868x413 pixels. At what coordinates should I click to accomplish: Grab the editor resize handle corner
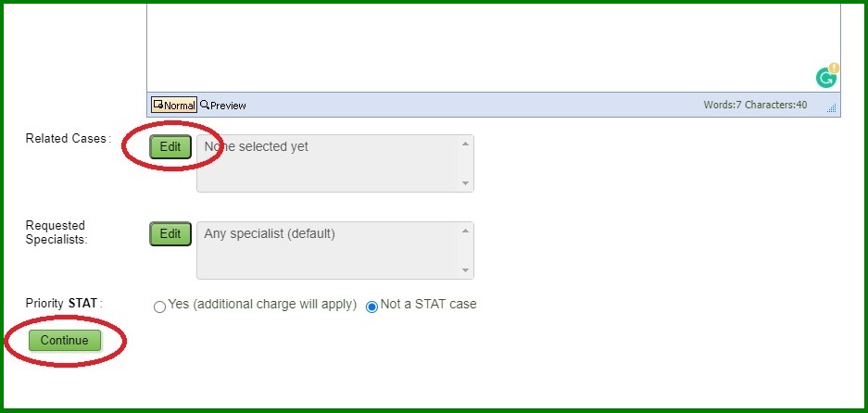point(832,108)
